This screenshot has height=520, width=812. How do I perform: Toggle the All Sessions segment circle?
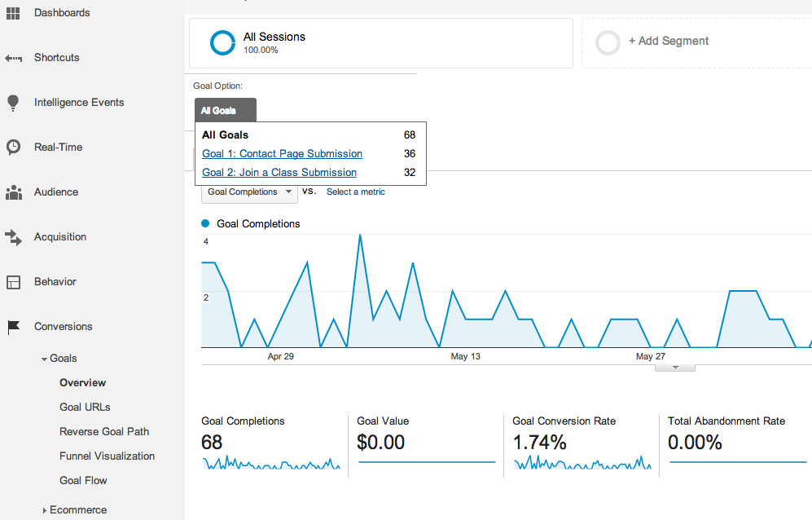pyautogui.click(x=222, y=42)
